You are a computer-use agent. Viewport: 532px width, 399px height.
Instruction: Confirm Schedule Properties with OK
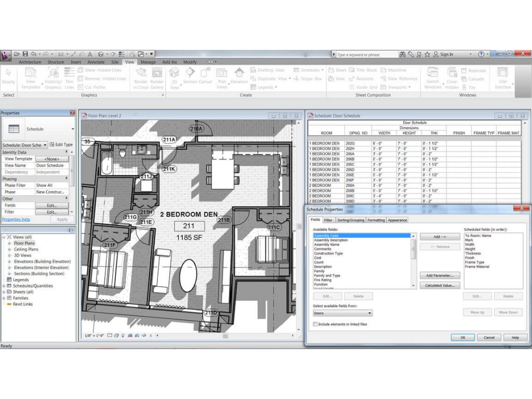(x=462, y=337)
